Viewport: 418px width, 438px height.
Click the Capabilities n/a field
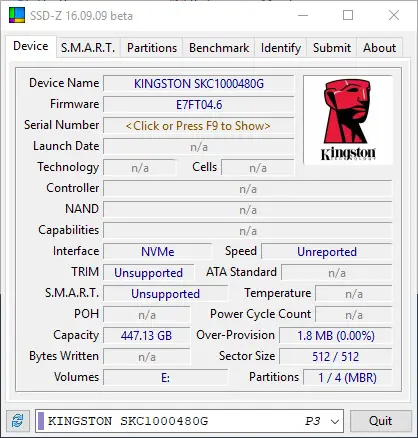pyautogui.click(x=248, y=231)
